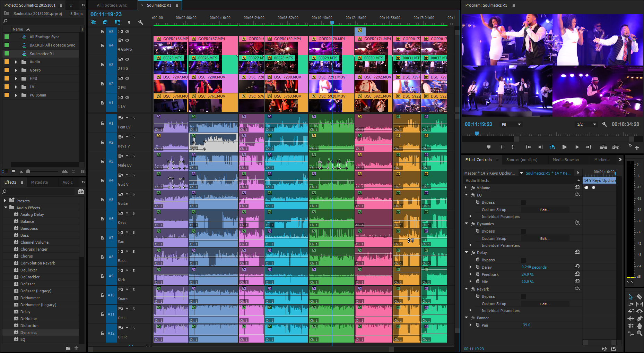The image size is (644, 353).
Task: Open the Media Browser tab
Action: pos(566,160)
